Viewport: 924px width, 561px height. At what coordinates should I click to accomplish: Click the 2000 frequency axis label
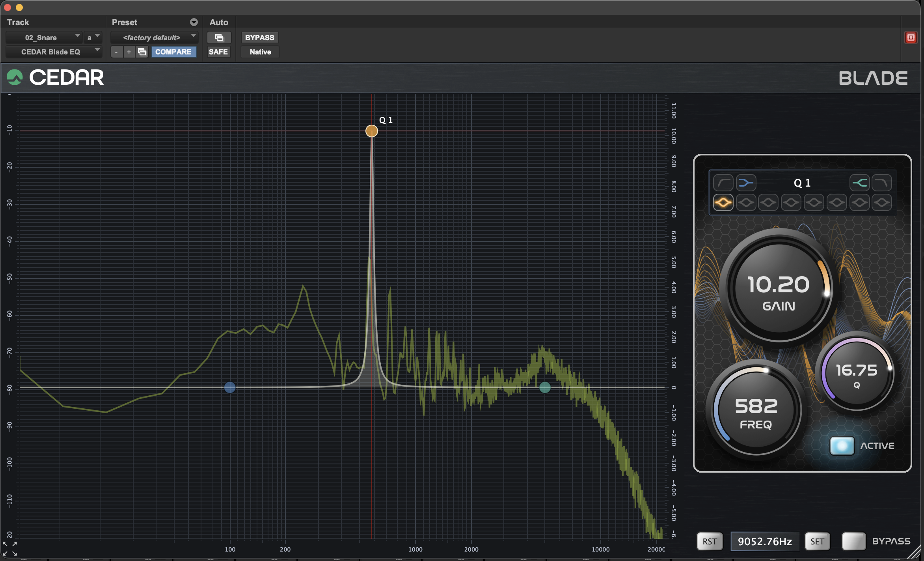pyautogui.click(x=471, y=549)
